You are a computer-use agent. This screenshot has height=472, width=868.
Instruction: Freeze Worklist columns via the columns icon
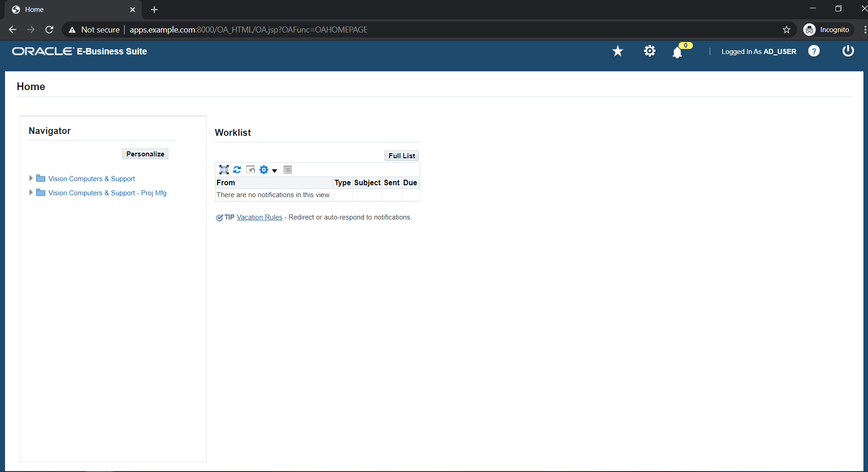(288, 169)
